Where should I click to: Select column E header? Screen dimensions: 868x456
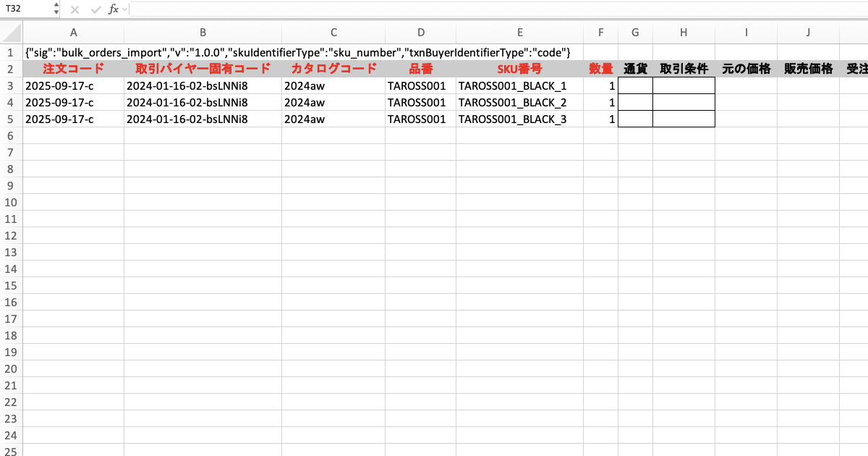(x=519, y=32)
